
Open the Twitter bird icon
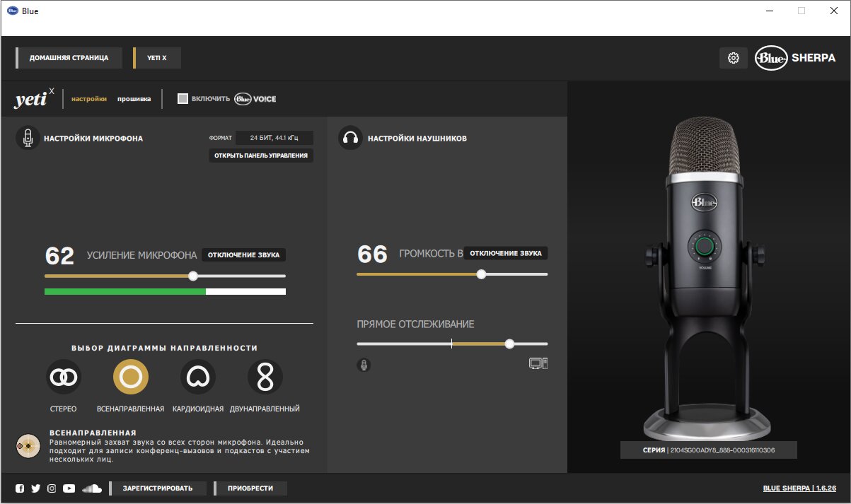pyautogui.click(x=35, y=488)
